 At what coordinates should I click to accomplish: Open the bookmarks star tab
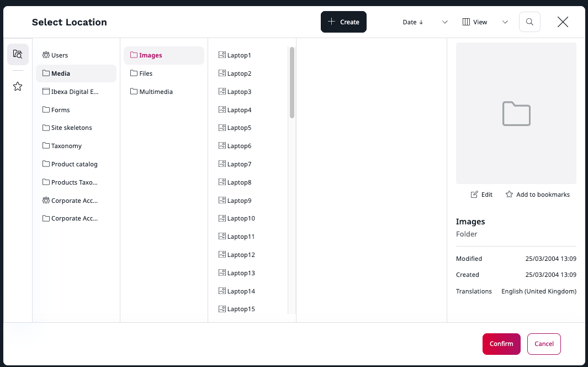[x=18, y=86]
